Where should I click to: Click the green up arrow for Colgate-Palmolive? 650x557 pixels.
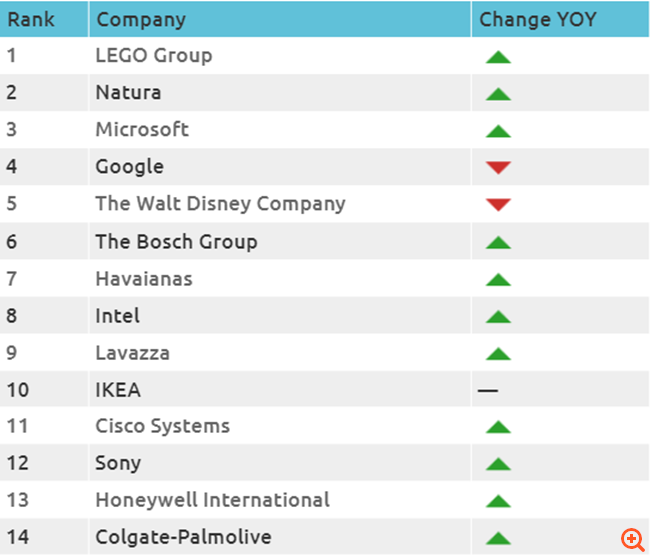coord(498,538)
